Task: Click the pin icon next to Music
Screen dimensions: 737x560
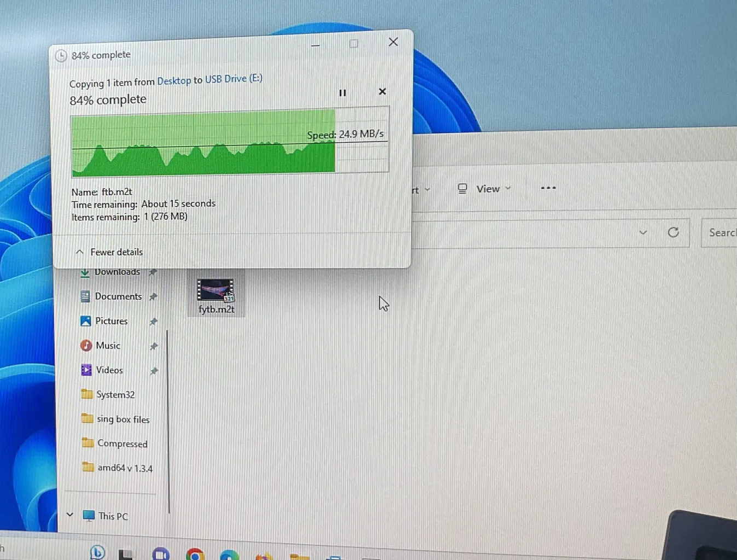Action: click(154, 346)
